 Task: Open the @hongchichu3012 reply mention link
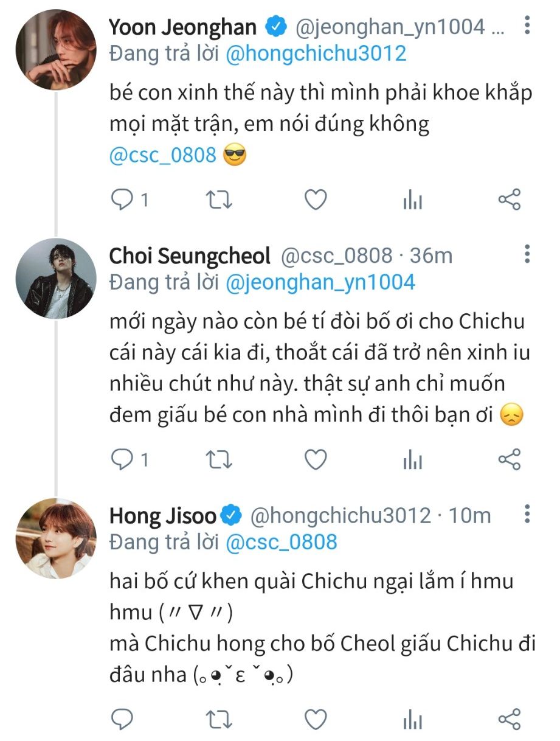tap(316, 54)
